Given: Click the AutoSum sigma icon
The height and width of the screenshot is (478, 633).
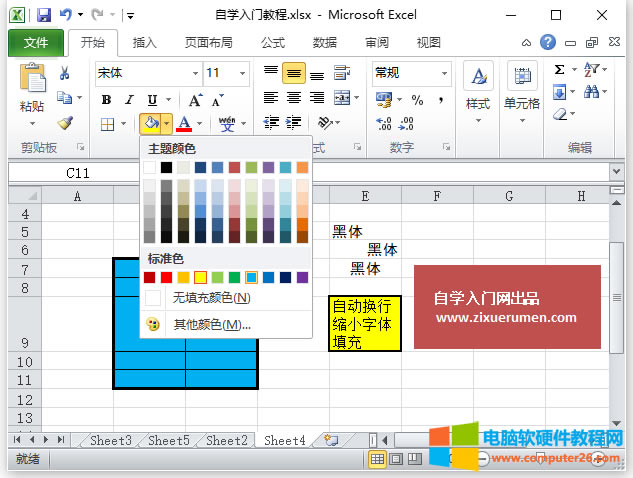Looking at the screenshot, I should 560,70.
